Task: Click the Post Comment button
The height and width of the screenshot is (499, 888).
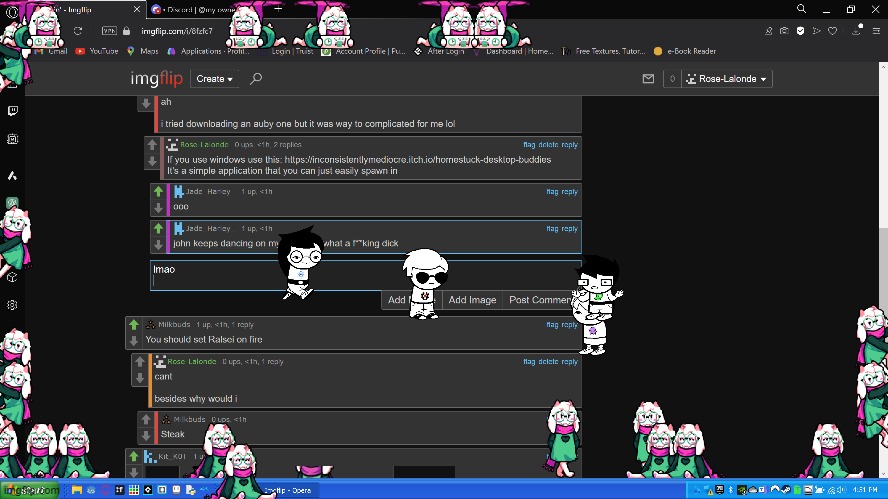Action: tap(541, 300)
